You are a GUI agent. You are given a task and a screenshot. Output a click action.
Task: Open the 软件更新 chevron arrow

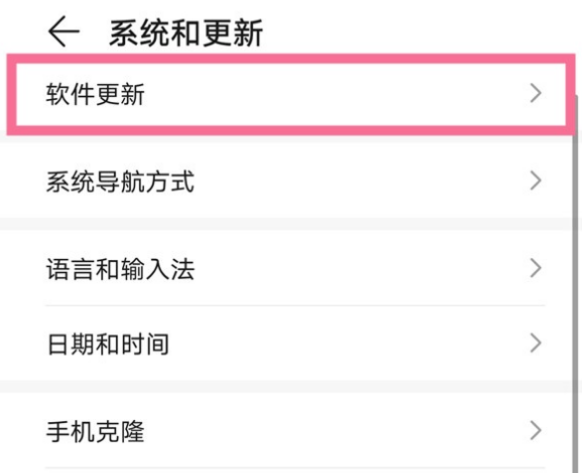click(536, 93)
